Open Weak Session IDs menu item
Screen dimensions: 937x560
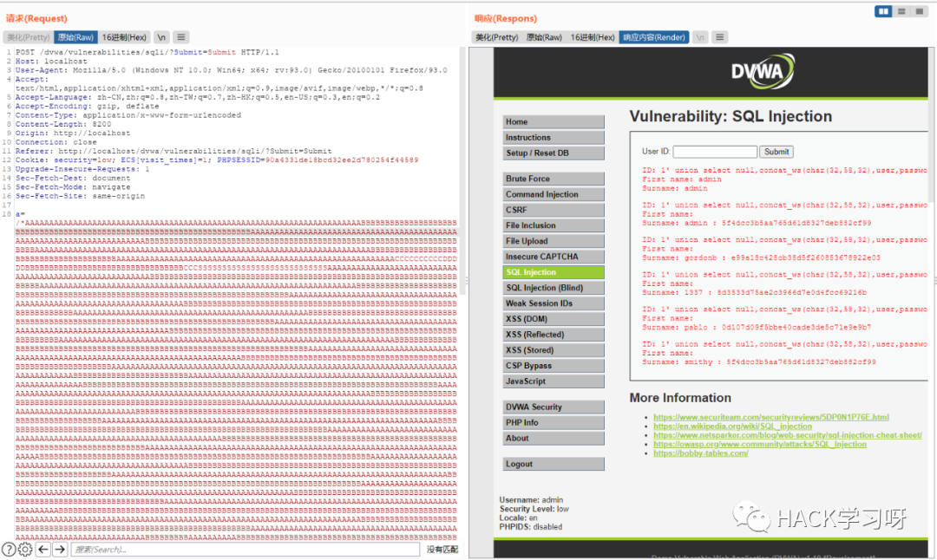pos(554,303)
